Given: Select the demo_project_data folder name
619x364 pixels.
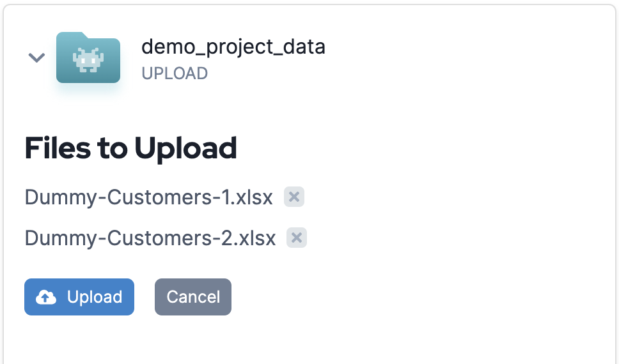Looking at the screenshot, I should (x=233, y=47).
